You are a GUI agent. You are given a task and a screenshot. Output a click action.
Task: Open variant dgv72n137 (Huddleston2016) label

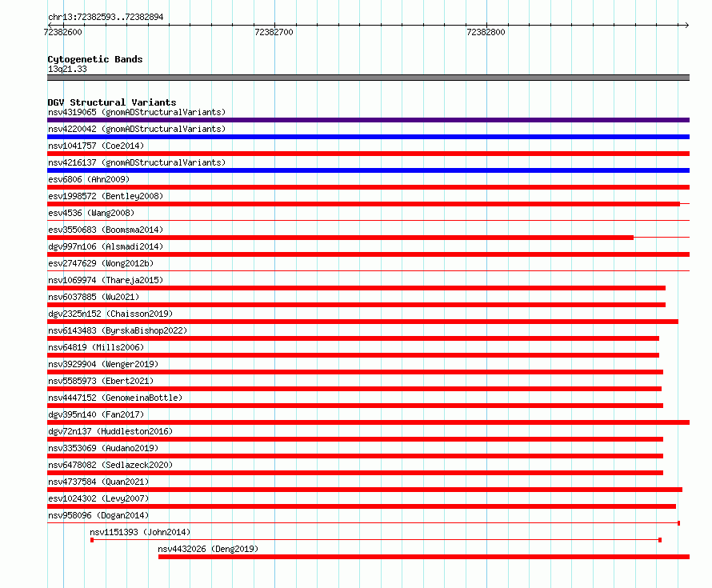click(x=110, y=431)
